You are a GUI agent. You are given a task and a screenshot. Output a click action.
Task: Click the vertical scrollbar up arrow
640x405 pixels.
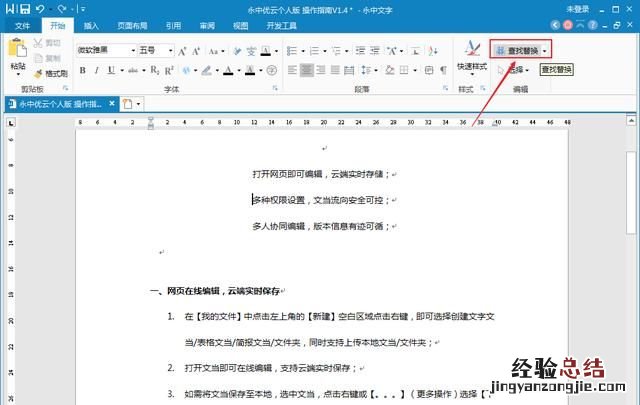point(631,120)
